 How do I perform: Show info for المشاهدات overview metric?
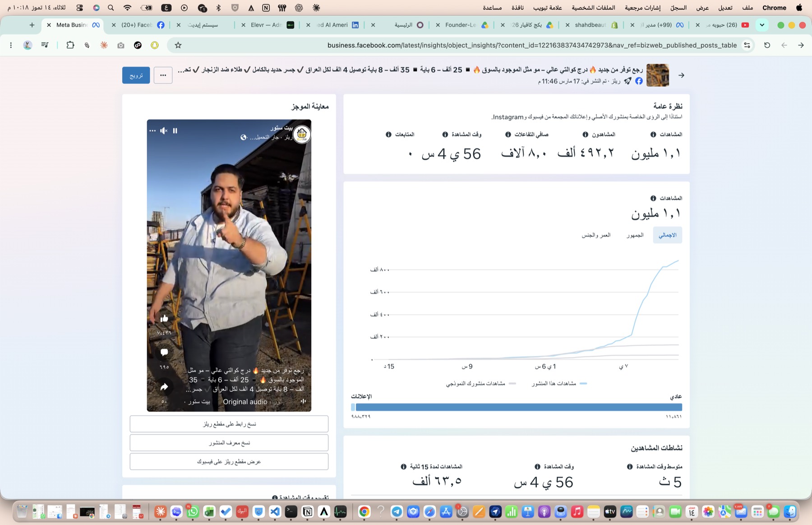tap(653, 135)
